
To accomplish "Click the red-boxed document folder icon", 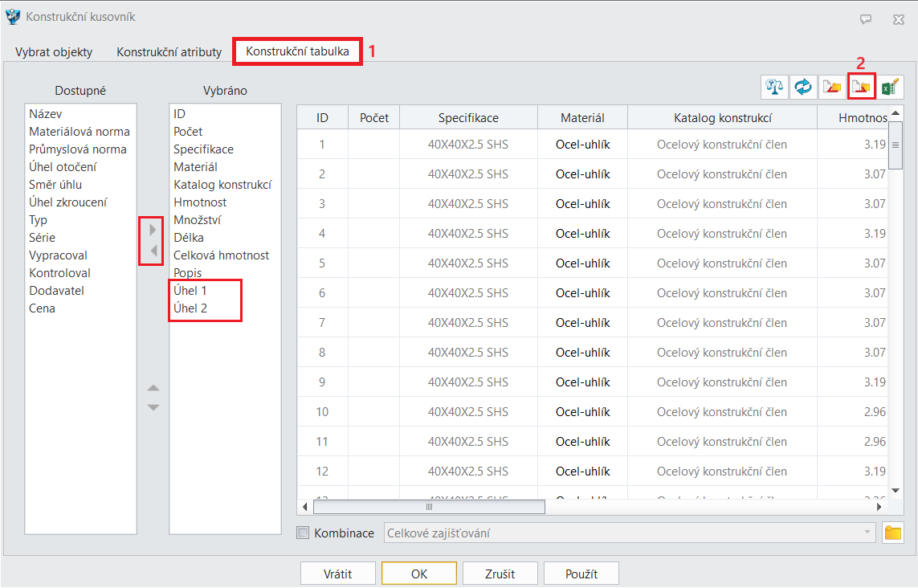I will click(x=861, y=88).
